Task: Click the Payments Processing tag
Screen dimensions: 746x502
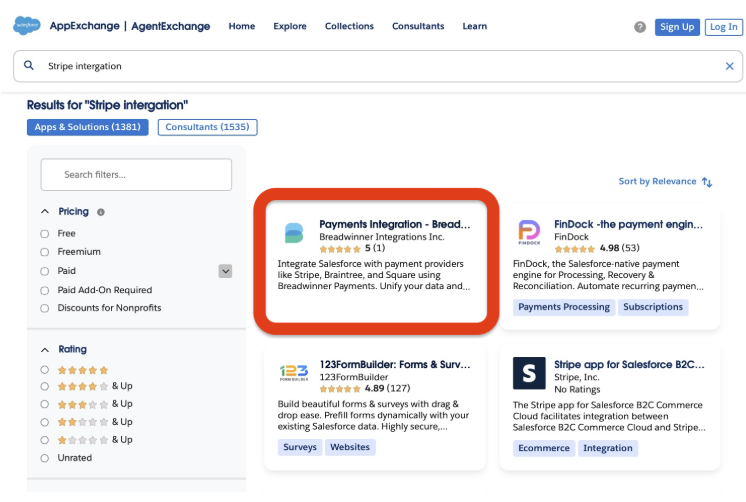Action: (564, 307)
